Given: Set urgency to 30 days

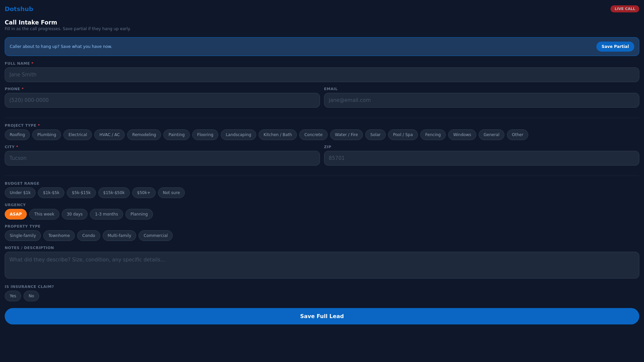Looking at the screenshot, I should tap(74, 214).
